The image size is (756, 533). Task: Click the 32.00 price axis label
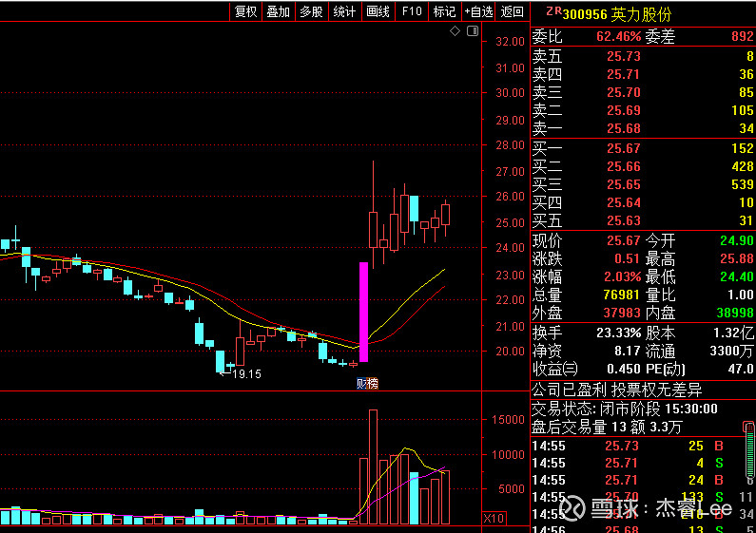(x=510, y=42)
